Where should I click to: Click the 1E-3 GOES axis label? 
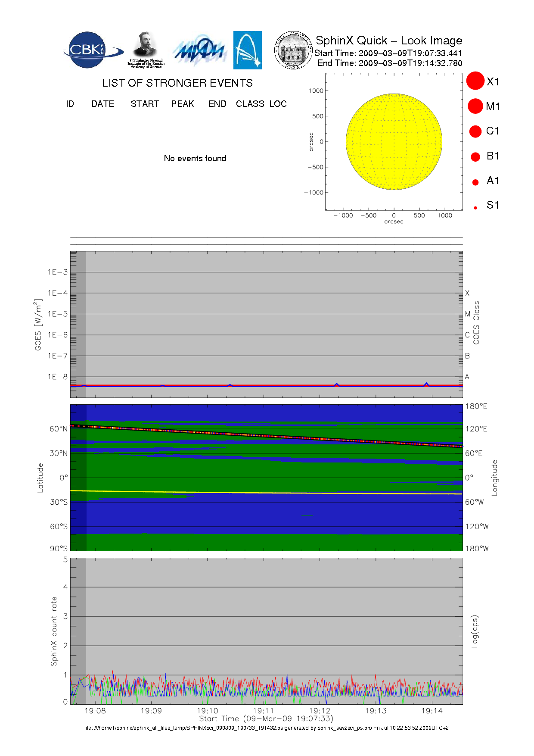pyautogui.click(x=58, y=272)
